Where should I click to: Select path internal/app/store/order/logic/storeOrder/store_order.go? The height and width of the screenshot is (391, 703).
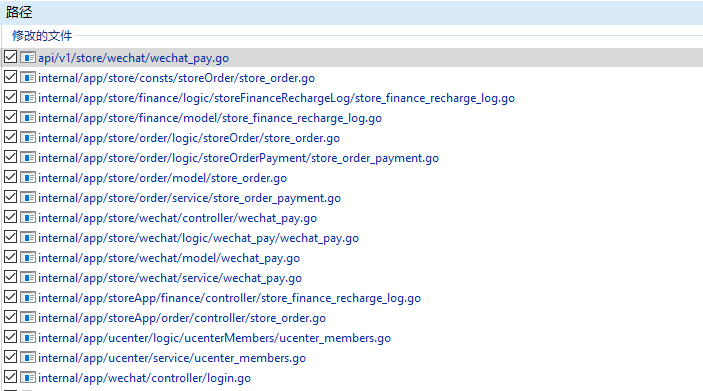[189, 138]
